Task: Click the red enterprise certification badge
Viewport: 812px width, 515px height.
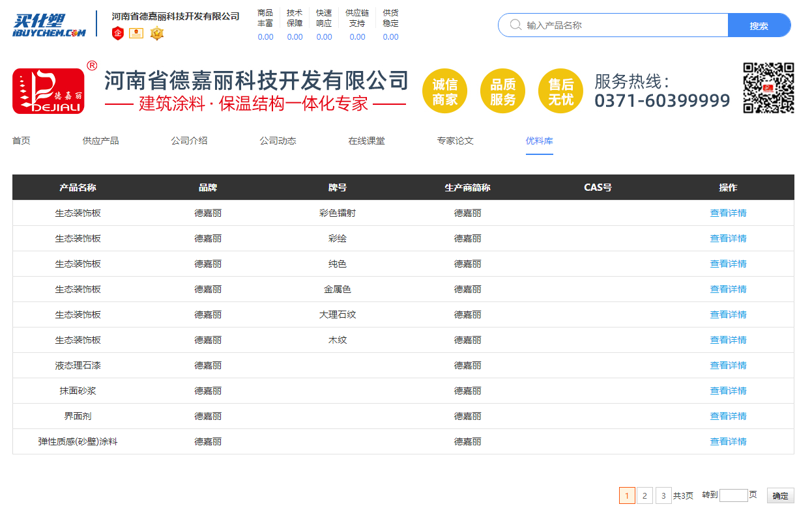Action: click(118, 33)
